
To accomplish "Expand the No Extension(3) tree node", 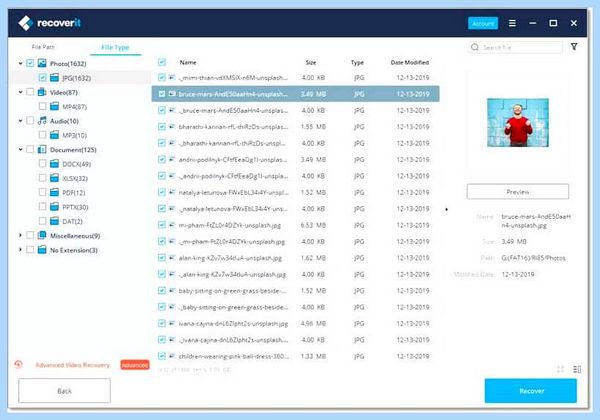I will (20, 250).
